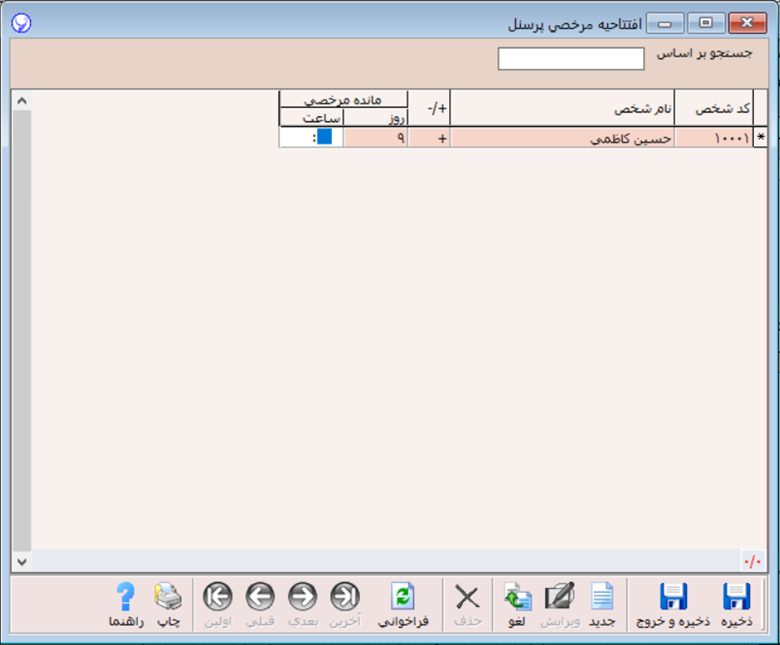This screenshot has width=780, height=645.
Task: Click the days (روز) cell showing ۹
Action: coord(375,138)
